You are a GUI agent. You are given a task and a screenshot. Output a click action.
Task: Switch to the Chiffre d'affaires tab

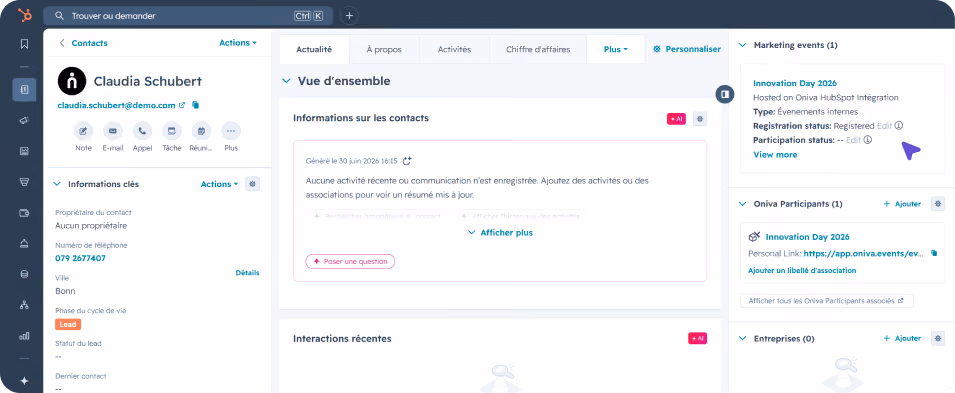[538, 49]
